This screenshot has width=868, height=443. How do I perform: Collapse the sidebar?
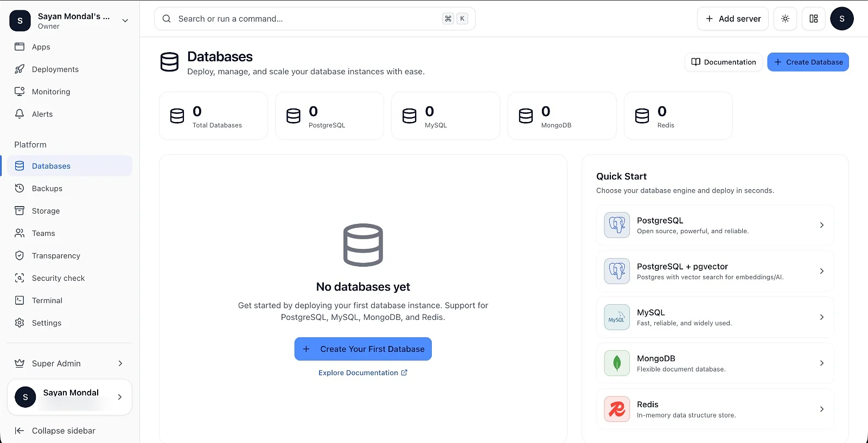click(55, 431)
